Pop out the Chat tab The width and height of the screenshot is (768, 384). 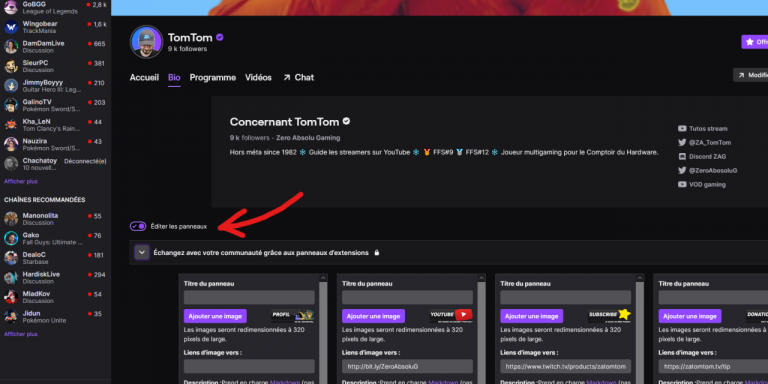pos(298,77)
